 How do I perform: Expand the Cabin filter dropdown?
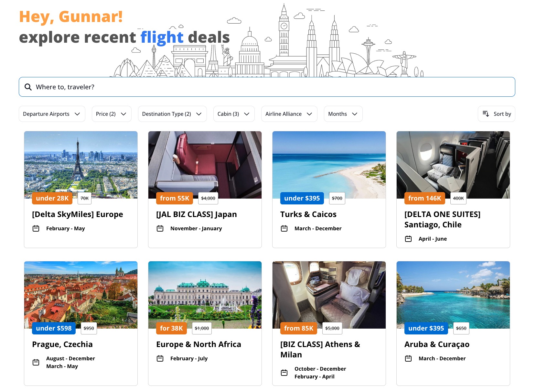coord(234,114)
